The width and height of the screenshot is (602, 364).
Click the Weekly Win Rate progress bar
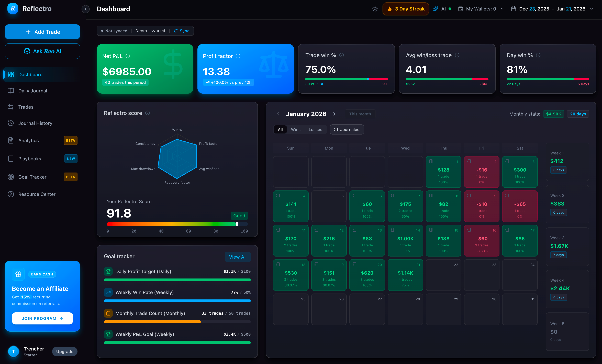pos(177,301)
